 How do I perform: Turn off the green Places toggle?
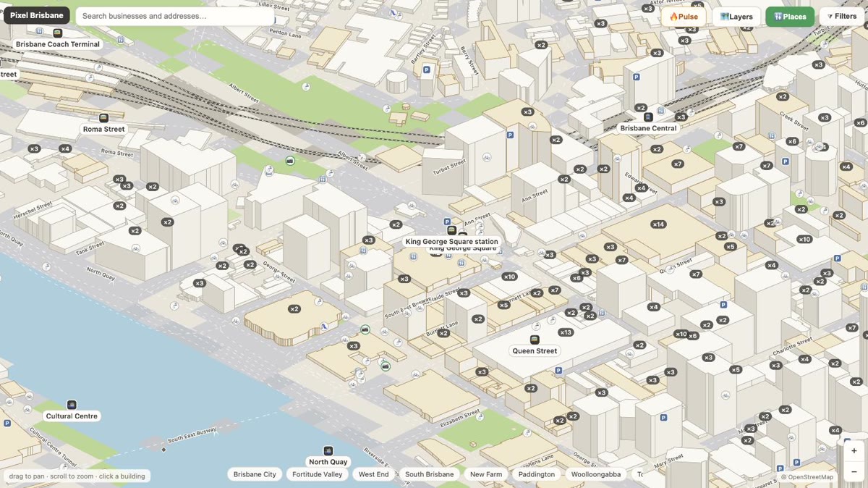[790, 17]
